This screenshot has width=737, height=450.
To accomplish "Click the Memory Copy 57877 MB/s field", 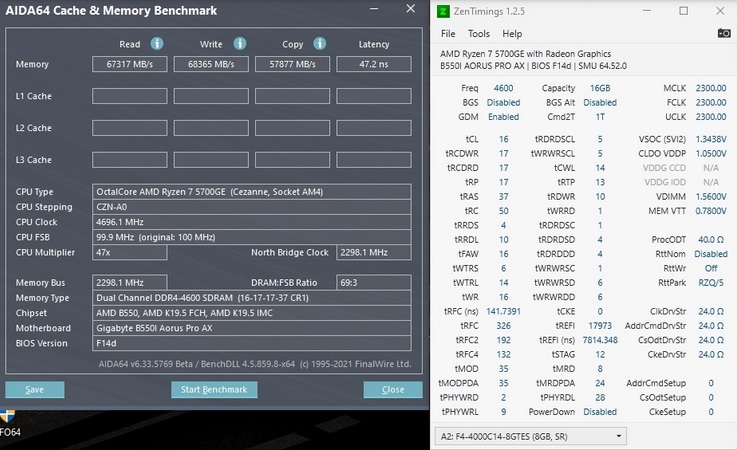I will (292, 64).
